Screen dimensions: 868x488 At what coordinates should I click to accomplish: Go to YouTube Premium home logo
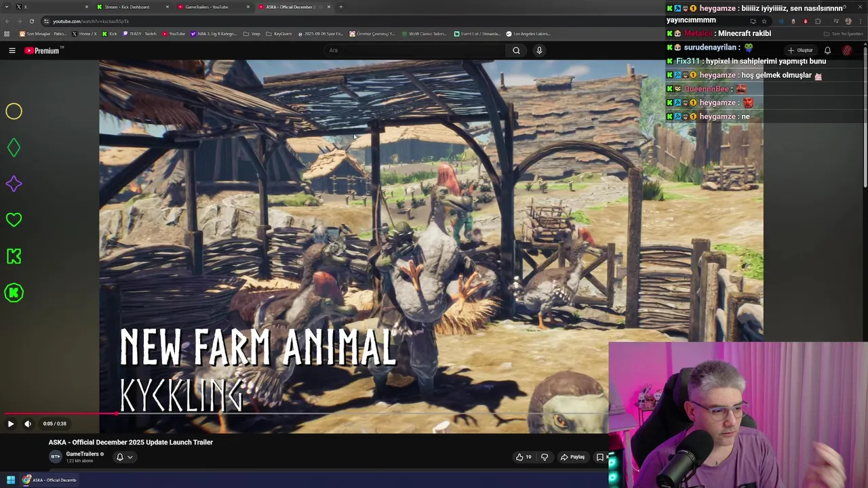click(43, 50)
